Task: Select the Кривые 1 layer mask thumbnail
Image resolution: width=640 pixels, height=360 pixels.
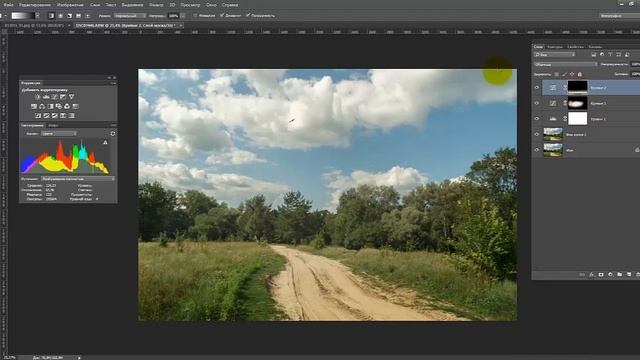Action: click(x=577, y=103)
